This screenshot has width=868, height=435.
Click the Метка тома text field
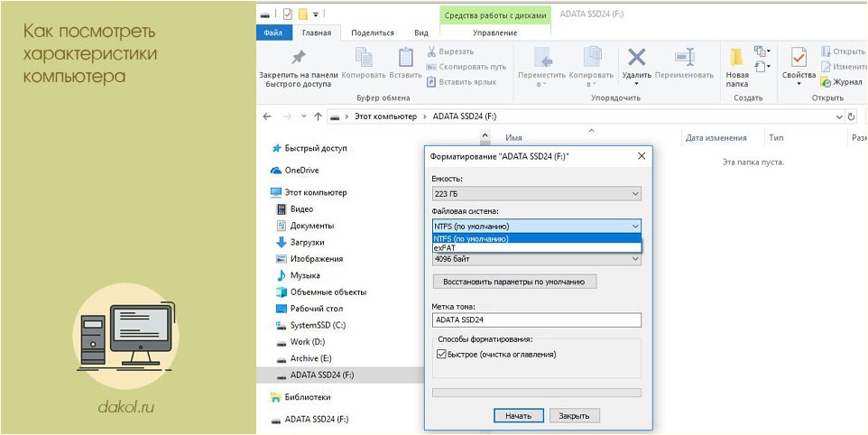pos(536,319)
